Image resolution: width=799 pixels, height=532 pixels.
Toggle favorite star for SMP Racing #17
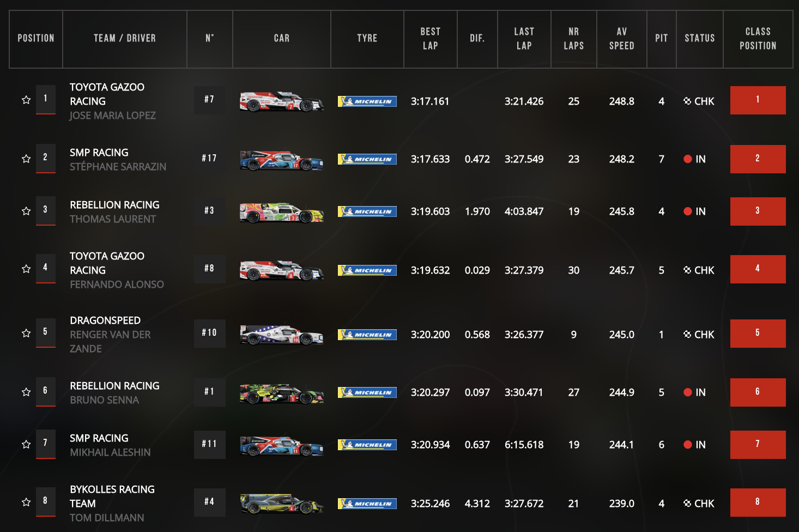click(26, 159)
